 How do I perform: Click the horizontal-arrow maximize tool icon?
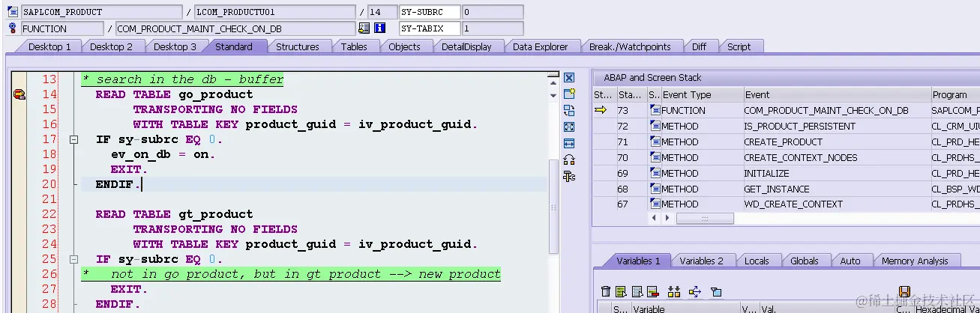pyautogui.click(x=569, y=143)
